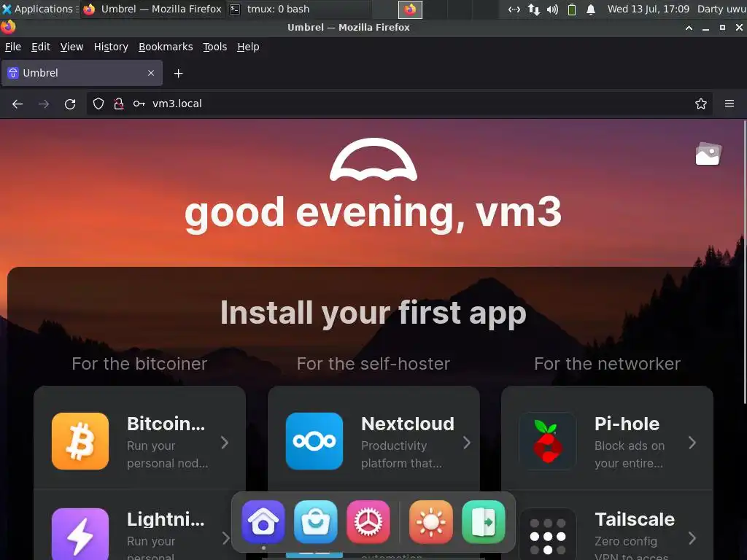The width and height of the screenshot is (747, 560).
Task: Open the wallpaper picker icon
Action: 708,154
